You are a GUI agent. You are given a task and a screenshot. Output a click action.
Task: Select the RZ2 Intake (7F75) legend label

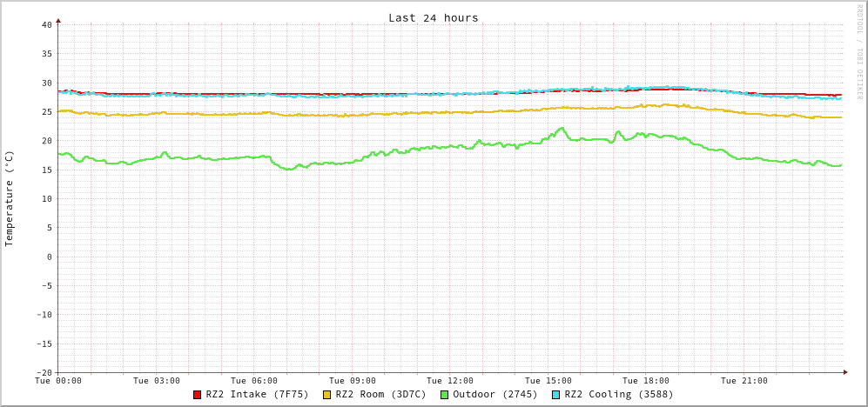click(257, 394)
